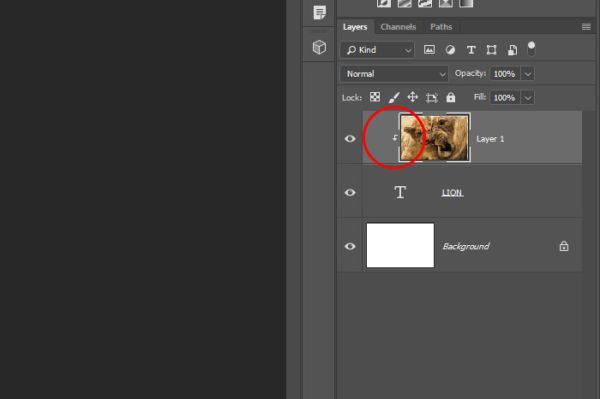This screenshot has height=399, width=600.
Task: Hide the Background layer
Action: [x=350, y=246]
